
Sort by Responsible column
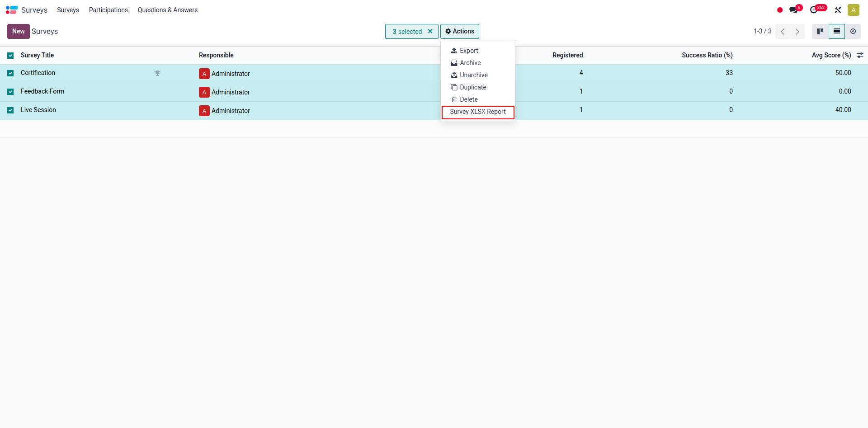pyautogui.click(x=216, y=55)
